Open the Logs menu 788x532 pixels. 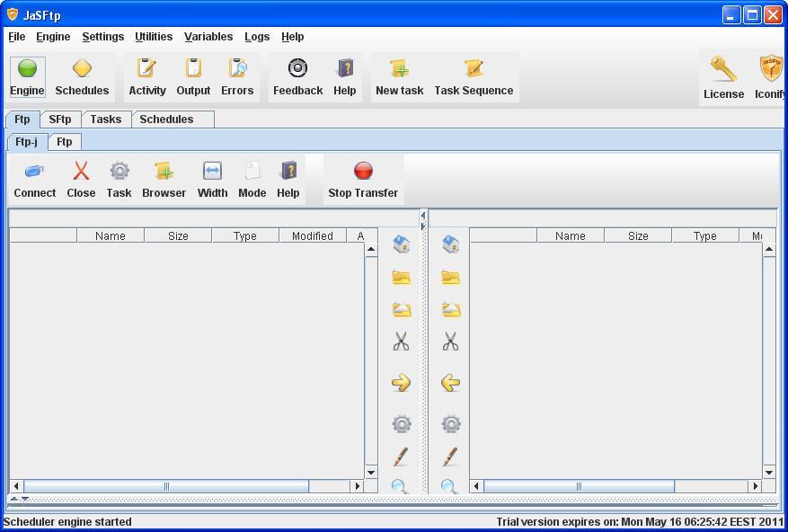257,37
